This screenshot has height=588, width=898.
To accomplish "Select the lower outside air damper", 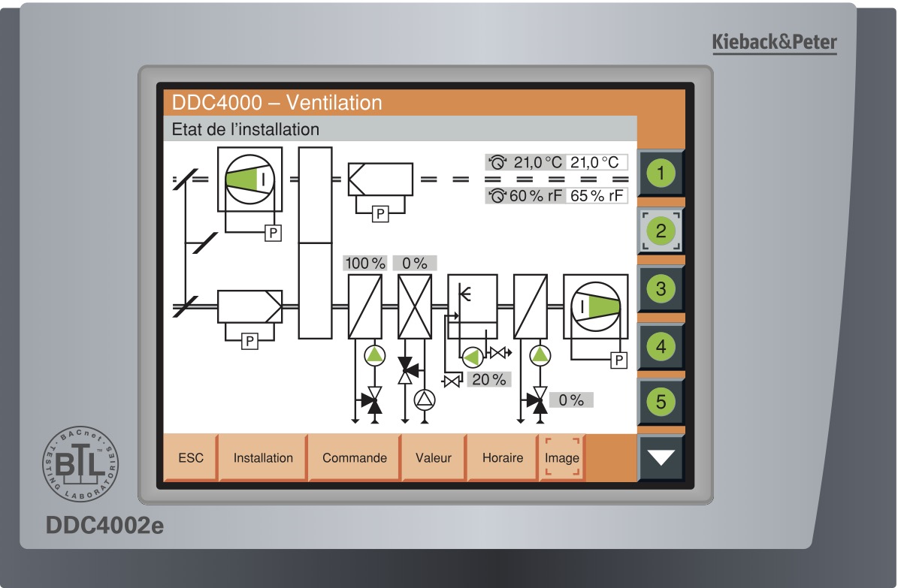I will tap(186, 306).
